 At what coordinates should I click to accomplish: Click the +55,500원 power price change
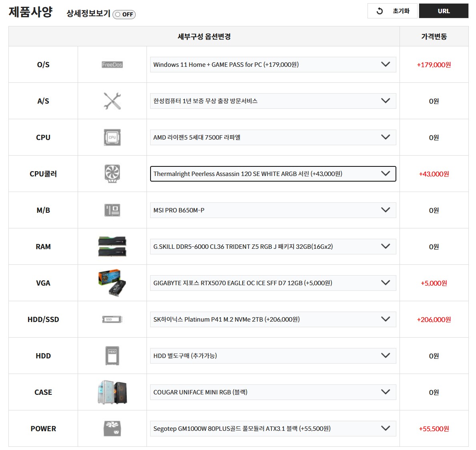click(434, 429)
